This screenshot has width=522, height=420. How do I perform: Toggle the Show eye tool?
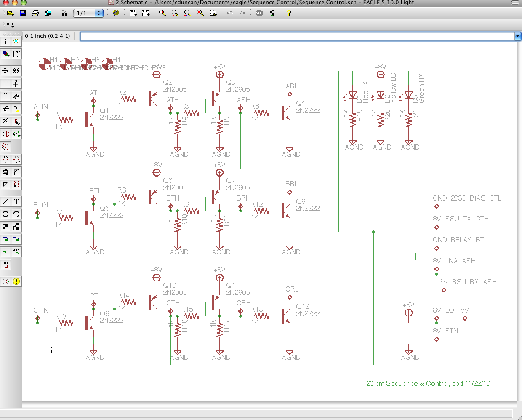click(16, 41)
